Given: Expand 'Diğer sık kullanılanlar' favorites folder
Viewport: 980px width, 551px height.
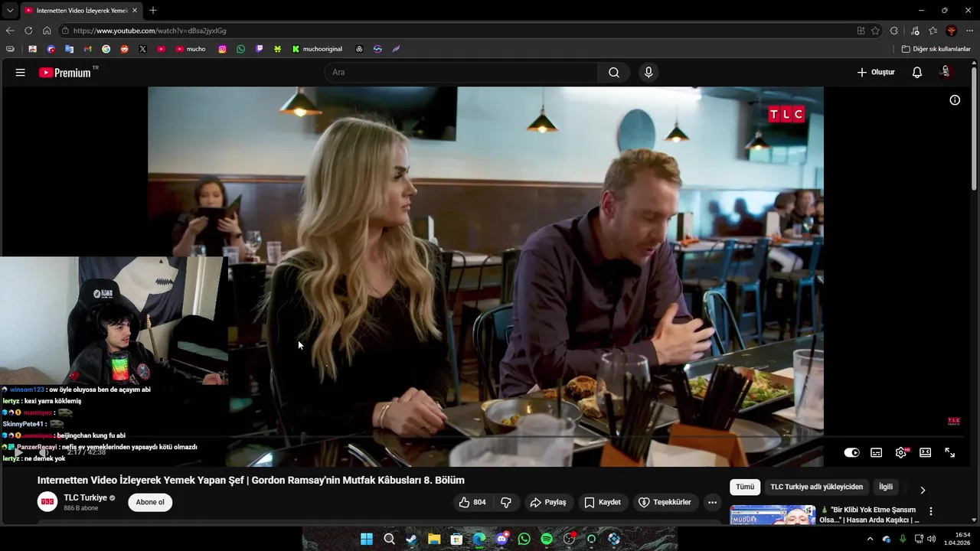Looking at the screenshot, I should (x=936, y=49).
